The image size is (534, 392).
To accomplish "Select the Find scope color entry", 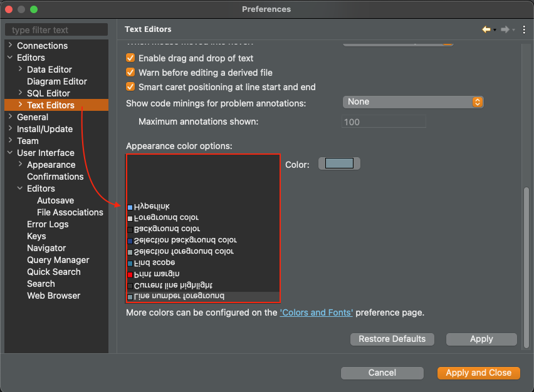I will click(150, 262).
